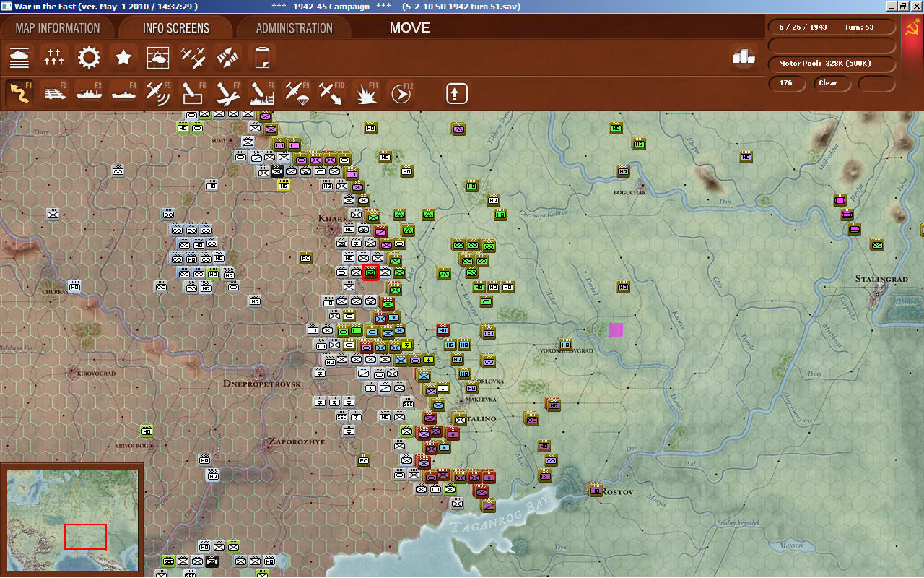Click the Stalingrad city on map
This screenshot has width=924, height=578.
[x=881, y=279]
